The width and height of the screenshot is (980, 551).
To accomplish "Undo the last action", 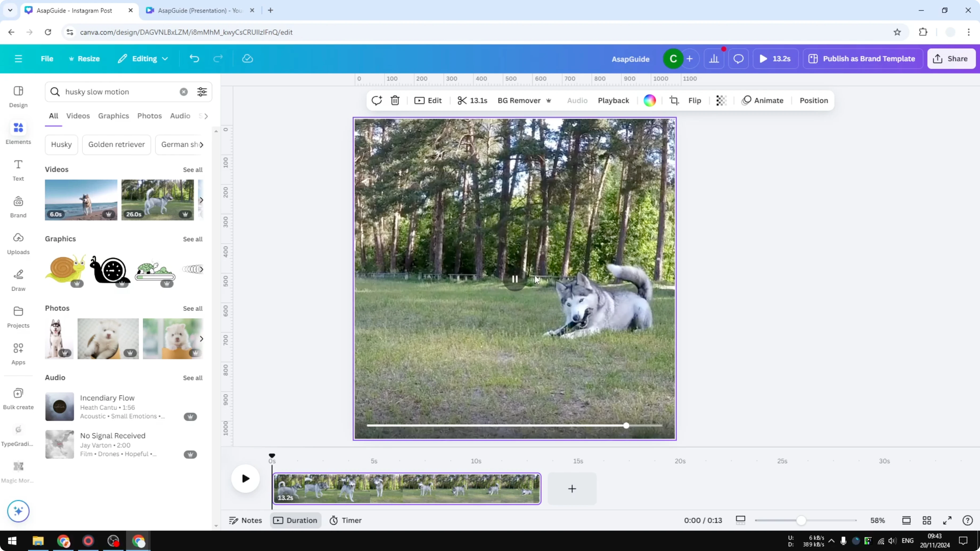I will (x=194, y=58).
